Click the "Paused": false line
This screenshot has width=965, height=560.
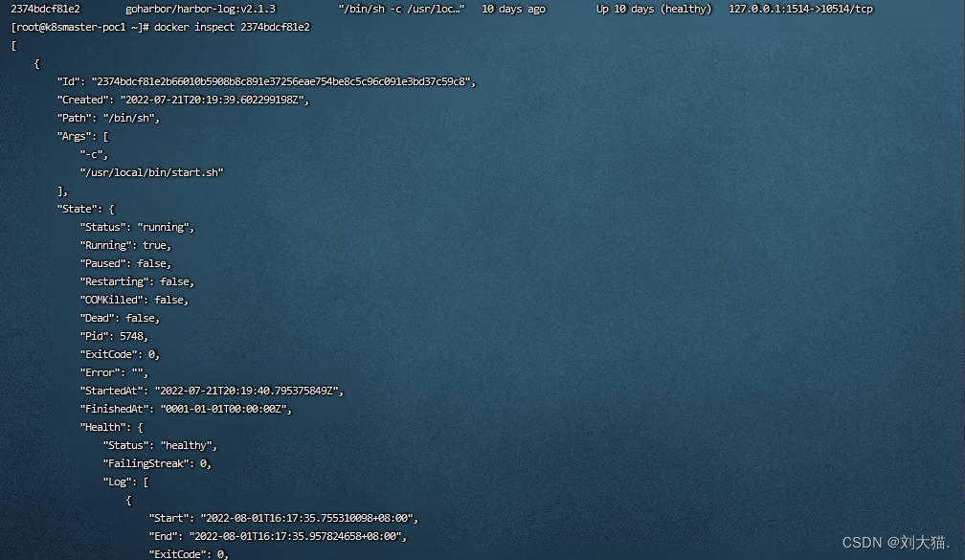(125, 263)
